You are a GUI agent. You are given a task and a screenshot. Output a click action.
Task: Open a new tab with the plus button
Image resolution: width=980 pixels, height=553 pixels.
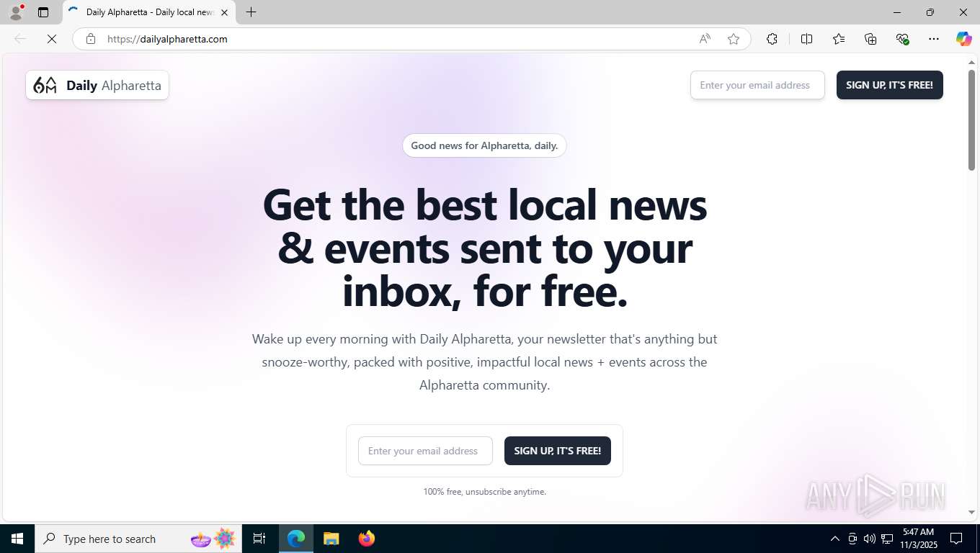pyautogui.click(x=251, y=12)
